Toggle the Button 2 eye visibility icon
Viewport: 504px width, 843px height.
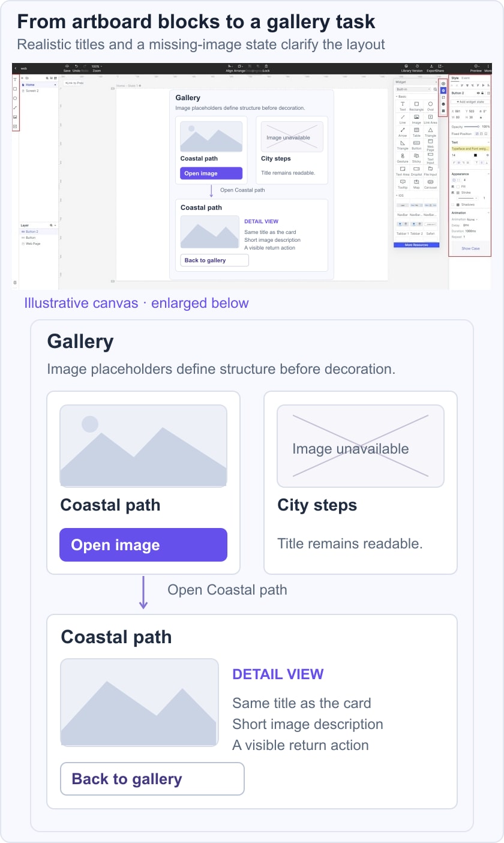coord(478,93)
